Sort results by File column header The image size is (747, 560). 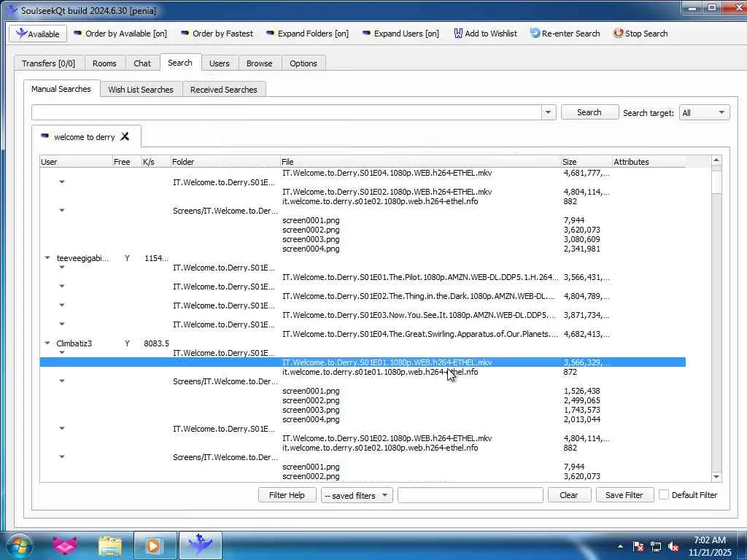421,162
